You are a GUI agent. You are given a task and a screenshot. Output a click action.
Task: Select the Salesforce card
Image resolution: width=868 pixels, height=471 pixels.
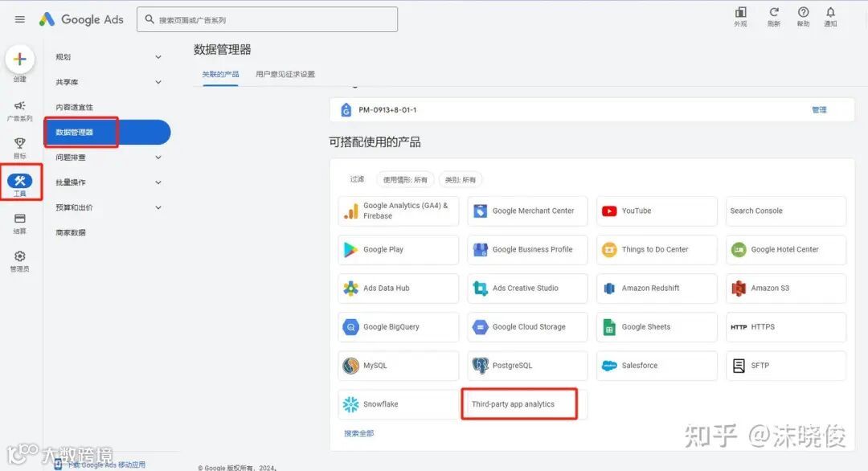[x=657, y=366]
